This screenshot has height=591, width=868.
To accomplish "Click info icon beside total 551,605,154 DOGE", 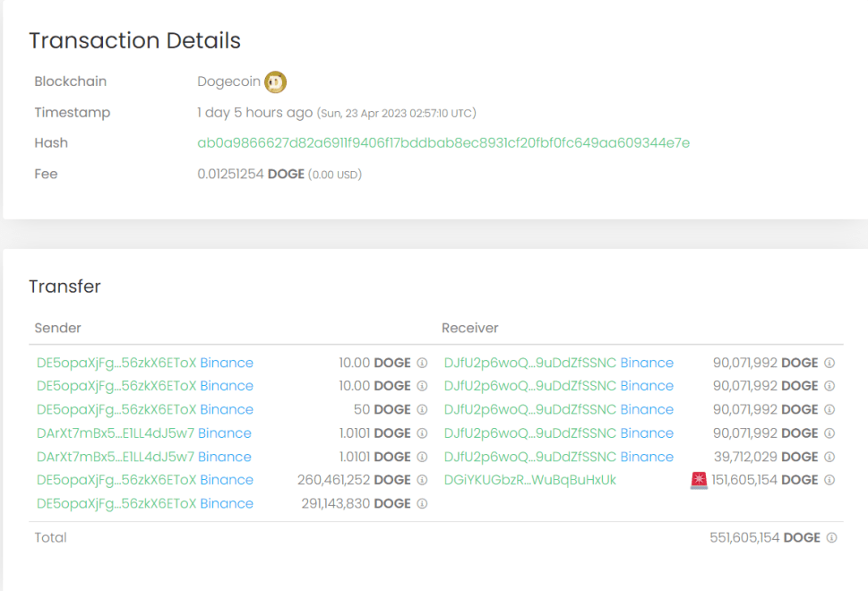I will [831, 538].
